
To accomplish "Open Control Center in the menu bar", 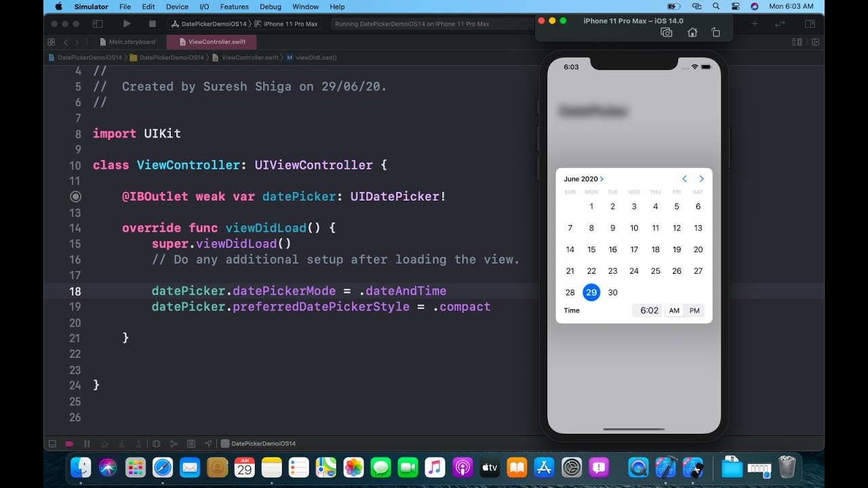I will tap(735, 6).
